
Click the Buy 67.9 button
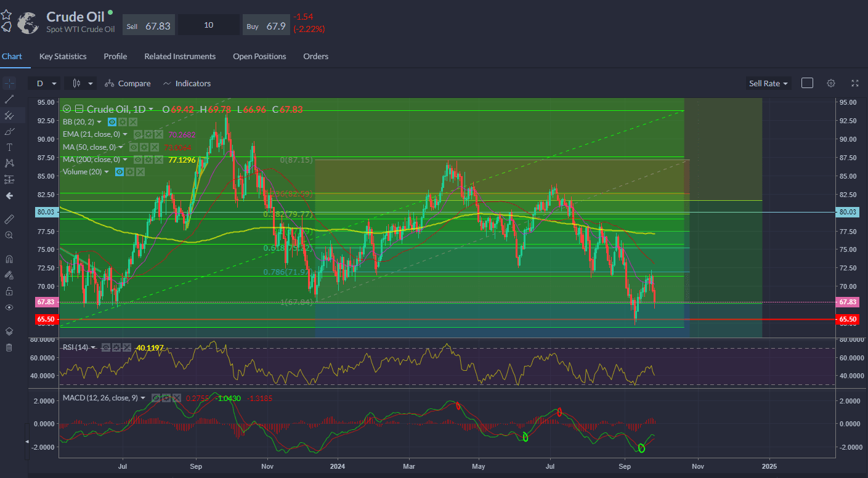point(266,25)
